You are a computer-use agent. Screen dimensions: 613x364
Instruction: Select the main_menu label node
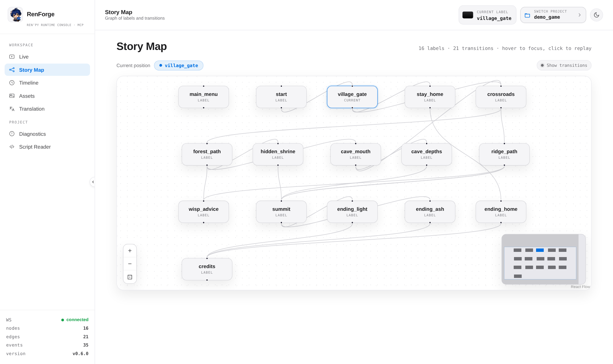tap(204, 97)
